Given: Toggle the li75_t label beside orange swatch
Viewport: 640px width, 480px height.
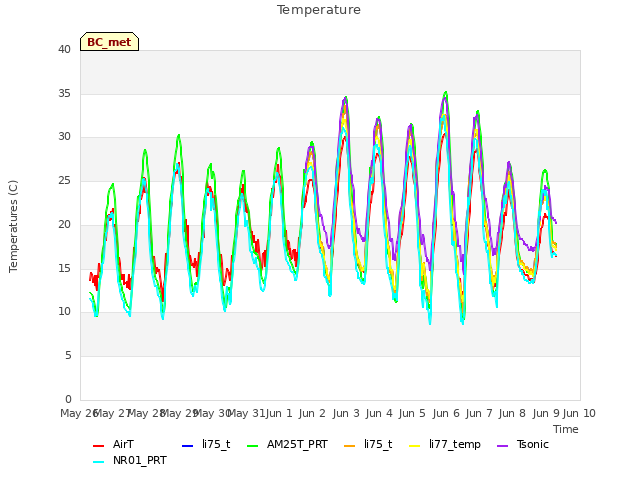Looking at the screenshot, I should (378, 444).
